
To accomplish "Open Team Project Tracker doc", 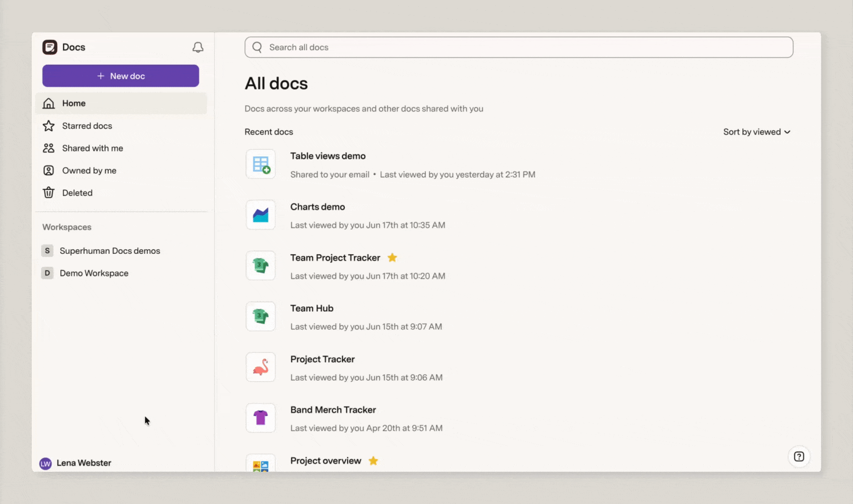I will pos(335,258).
